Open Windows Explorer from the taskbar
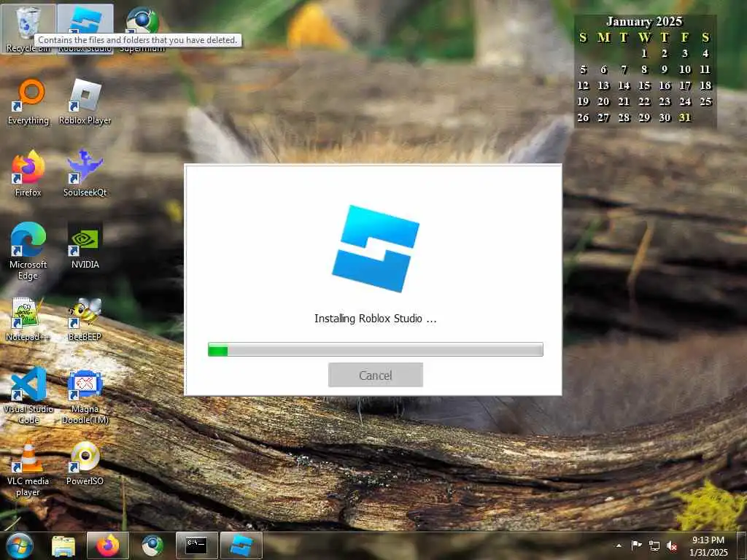 [63, 545]
